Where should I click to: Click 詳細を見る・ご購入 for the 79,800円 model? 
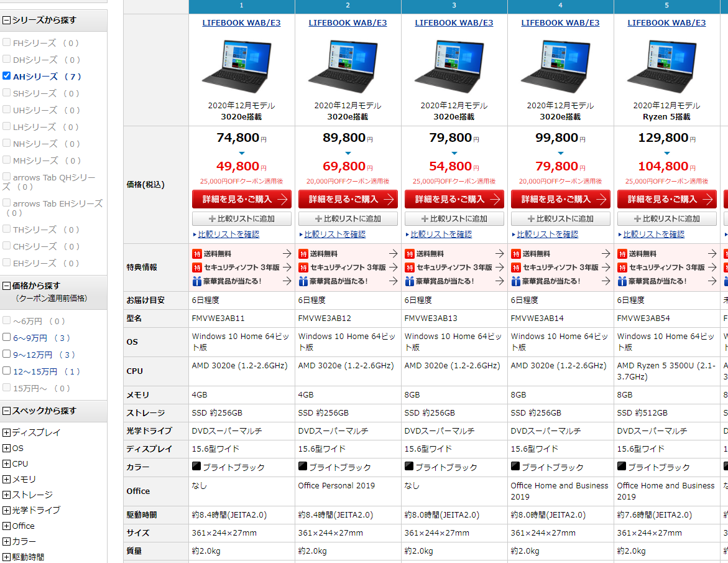pyautogui.click(x=561, y=199)
